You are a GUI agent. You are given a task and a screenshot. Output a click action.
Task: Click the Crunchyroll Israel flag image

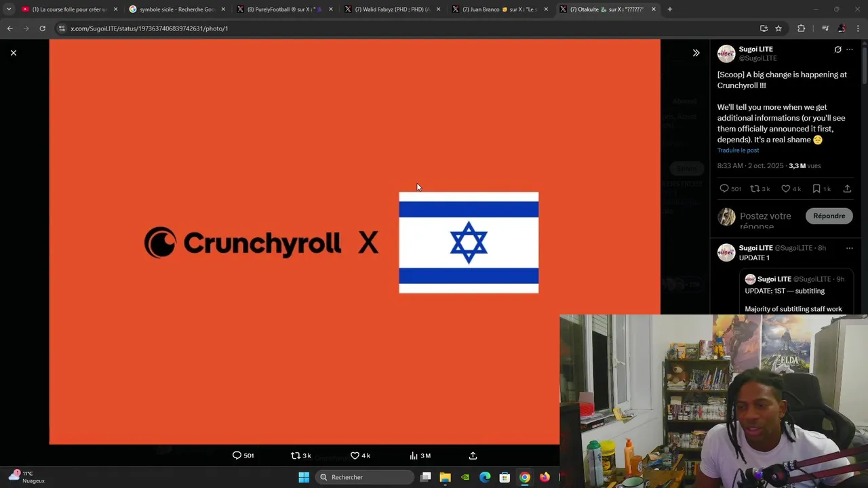355,242
